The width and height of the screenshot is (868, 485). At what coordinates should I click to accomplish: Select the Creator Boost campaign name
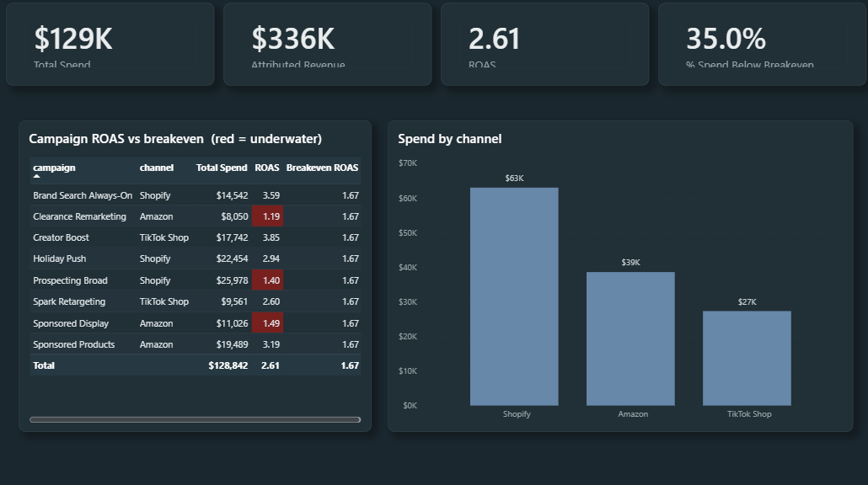click(61, 237)
